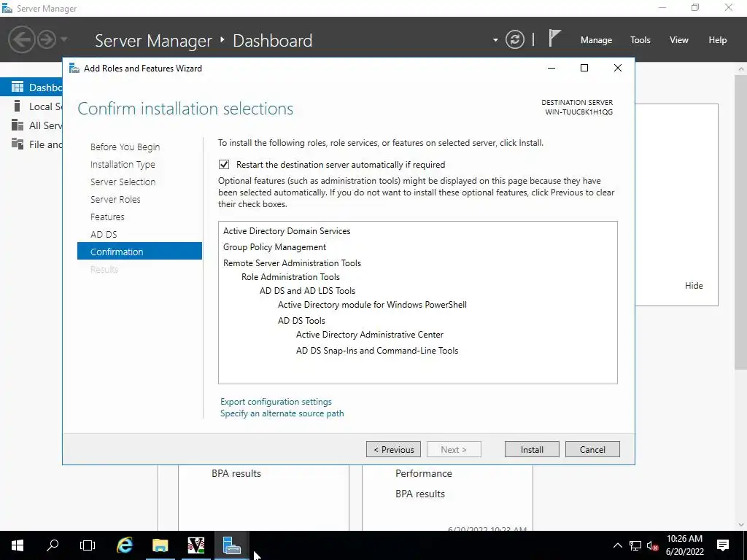The image size is (747, 560).
Task: Go to Server Roles step
Action: (115, 200)
